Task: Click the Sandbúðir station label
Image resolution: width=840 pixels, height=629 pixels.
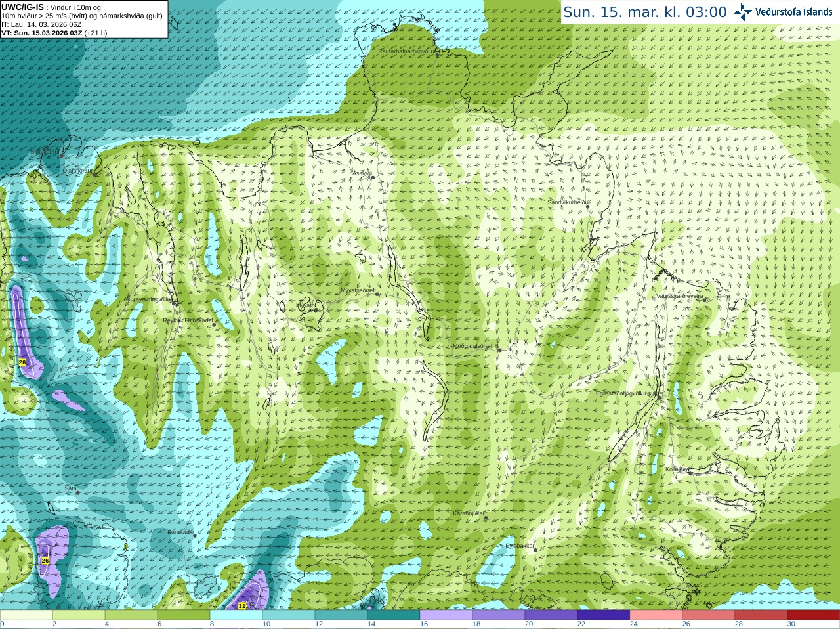Action: 180,532
